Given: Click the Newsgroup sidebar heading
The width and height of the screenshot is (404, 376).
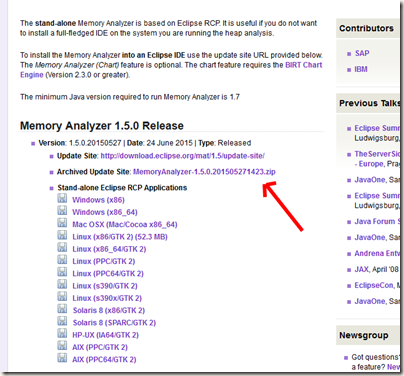Looking at the screenshot, I should pyautogui.click(x=364, y=335).
